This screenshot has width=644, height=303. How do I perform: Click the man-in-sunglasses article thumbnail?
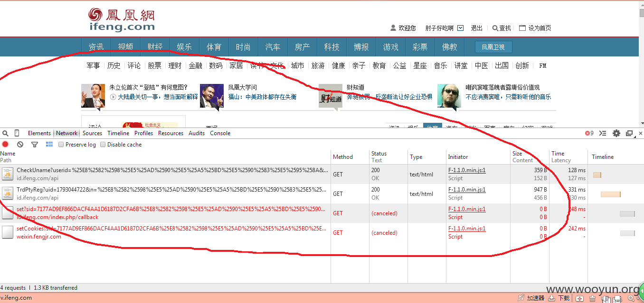tap(449, 96)
